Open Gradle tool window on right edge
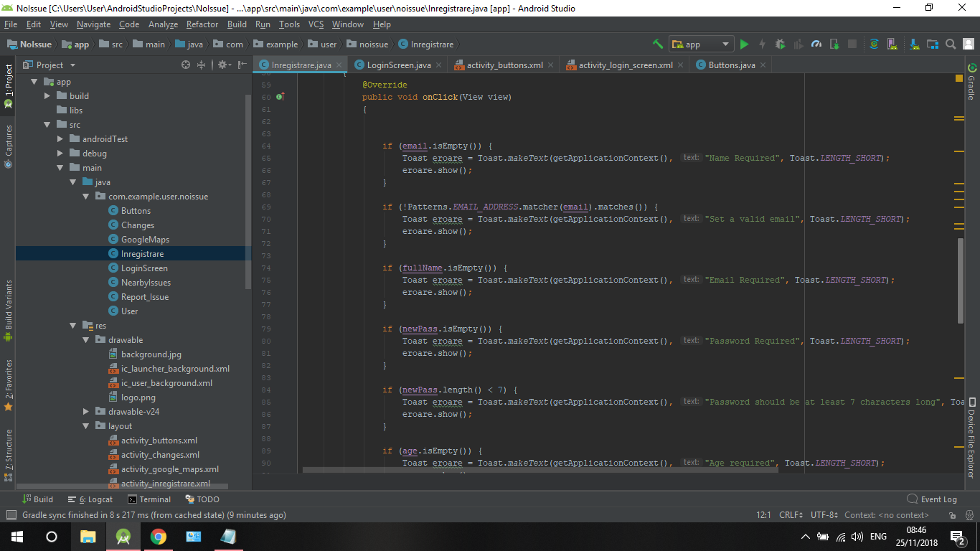The width and height of the screenshot is (980, 551). [x=972, y=81]
